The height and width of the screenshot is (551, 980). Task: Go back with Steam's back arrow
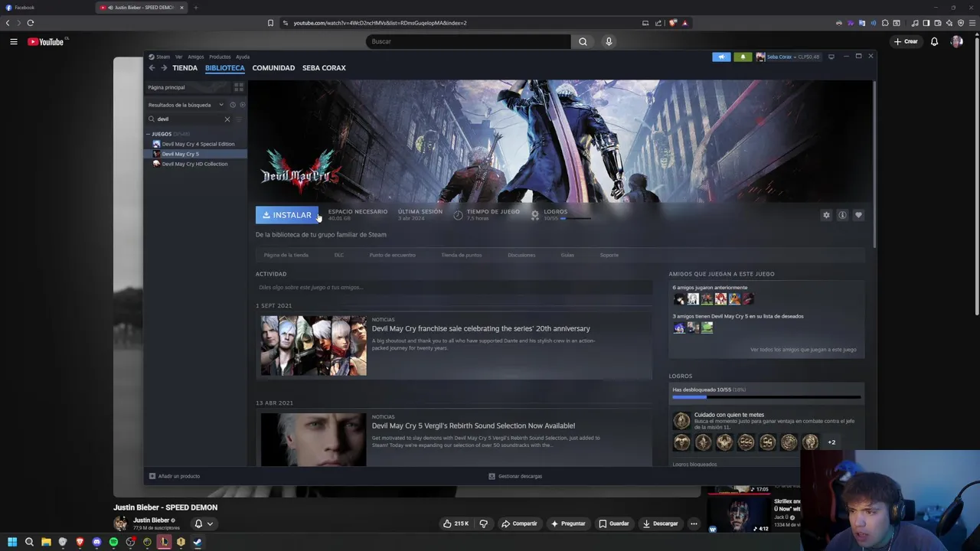(152, 68)
